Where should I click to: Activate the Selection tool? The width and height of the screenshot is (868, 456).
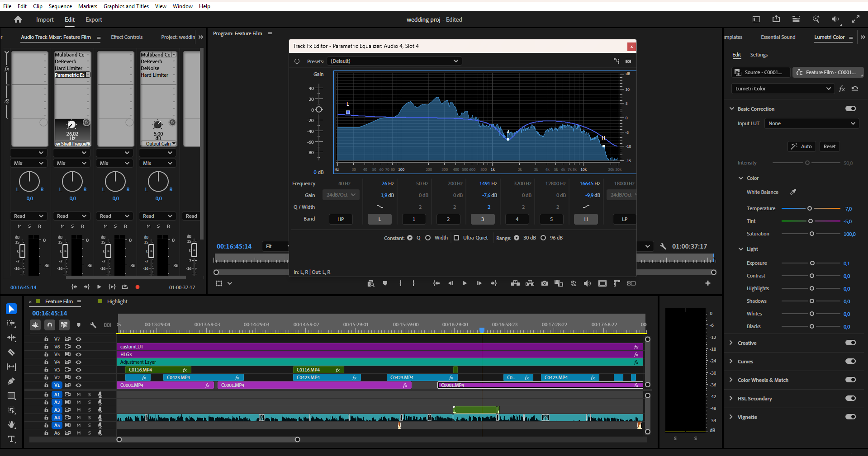click(11, 309)
